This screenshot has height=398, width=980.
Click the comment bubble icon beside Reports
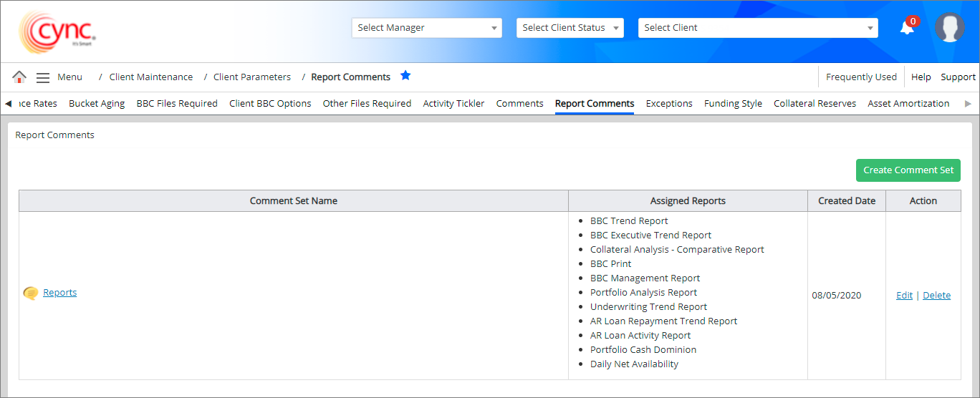point(31,293)
